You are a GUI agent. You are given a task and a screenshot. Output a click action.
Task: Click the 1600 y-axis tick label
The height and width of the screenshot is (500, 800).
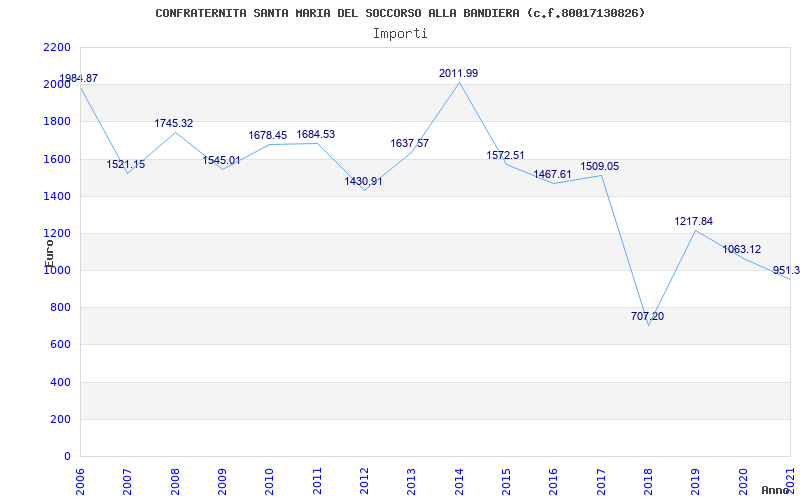[57, 159]
